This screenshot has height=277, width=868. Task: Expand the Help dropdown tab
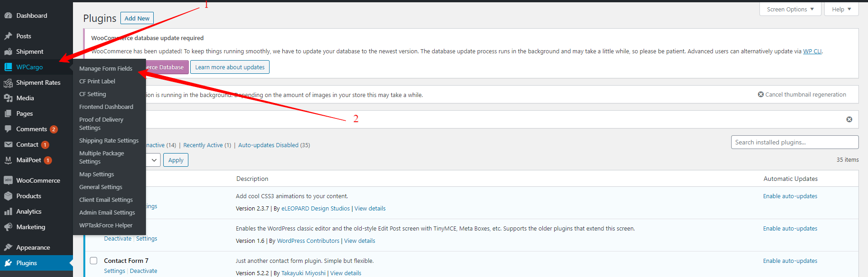pyautogui.click(x=842, y=9)
